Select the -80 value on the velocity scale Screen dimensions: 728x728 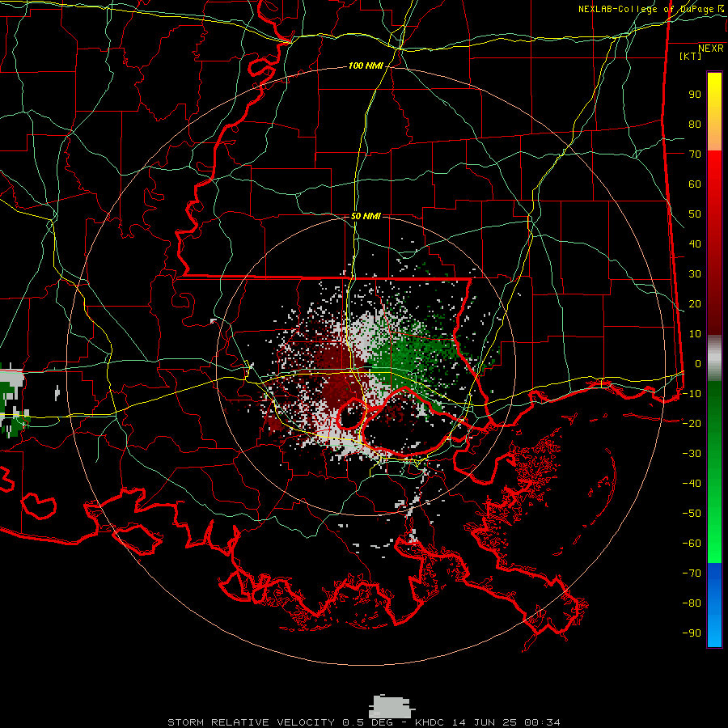692,603
